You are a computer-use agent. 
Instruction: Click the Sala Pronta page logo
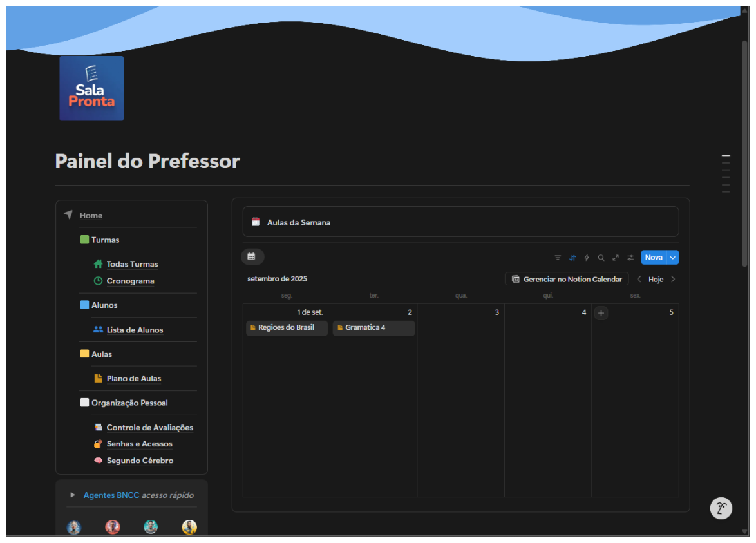click(x=91, y=88)
